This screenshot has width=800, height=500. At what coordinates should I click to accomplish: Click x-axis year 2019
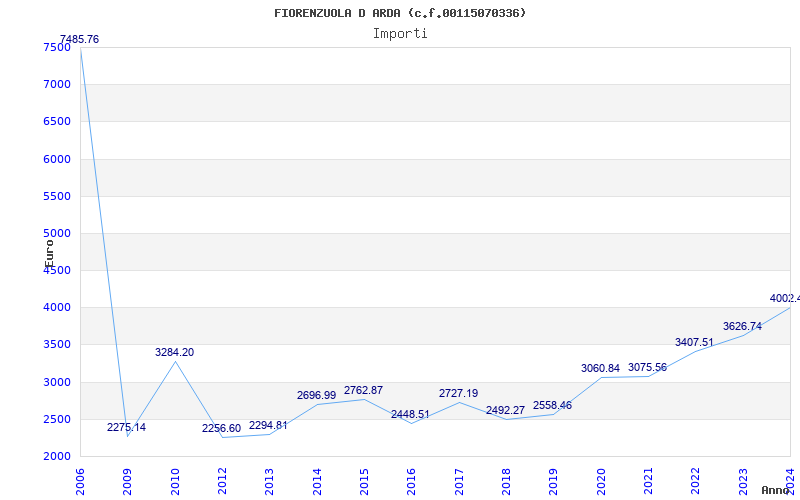(554, 482)
